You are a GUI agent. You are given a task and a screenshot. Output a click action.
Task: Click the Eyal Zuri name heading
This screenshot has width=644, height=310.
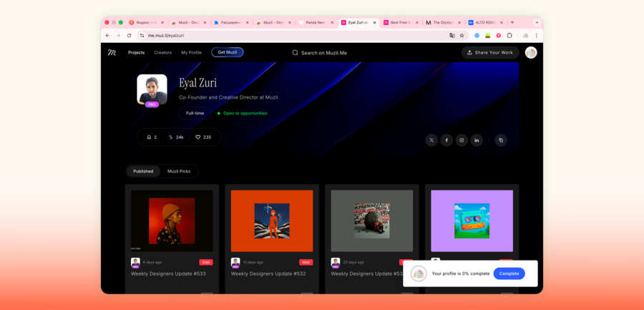(x=198, y=82)
